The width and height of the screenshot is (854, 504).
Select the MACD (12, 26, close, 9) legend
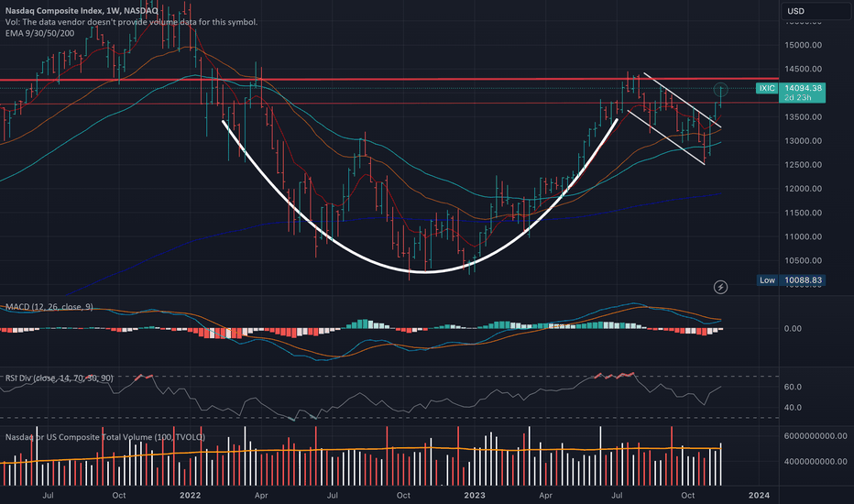[49, 307]
